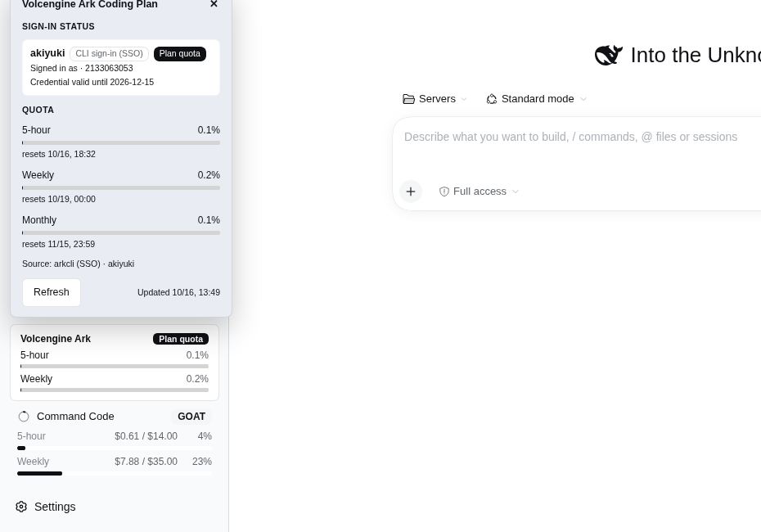Click the GOAT plan badge
761x532 pixels.
point(191,417)
